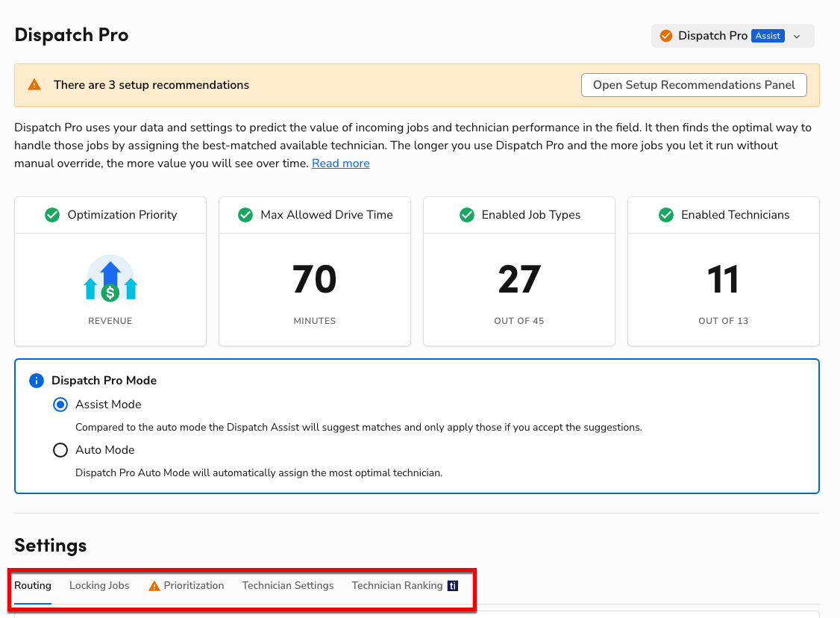Open the Technician Settings tab
Screen dimensions: 840x618
288,585
